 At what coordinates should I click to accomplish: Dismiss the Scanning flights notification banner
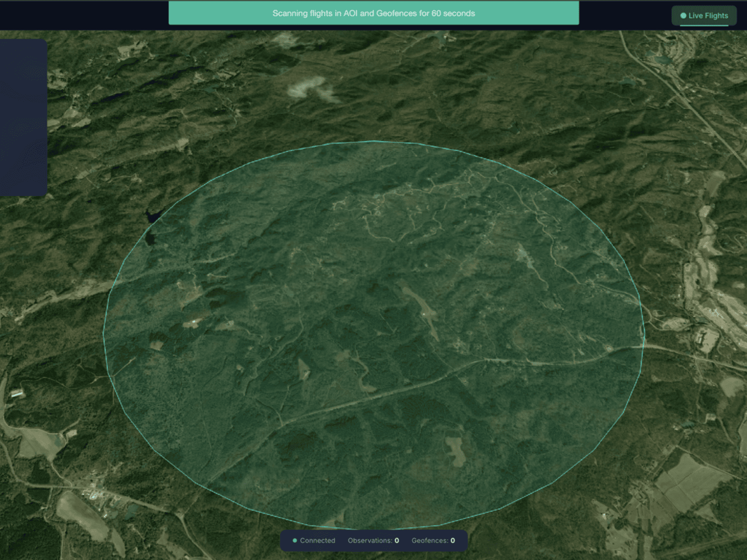[x=373, y=13]
